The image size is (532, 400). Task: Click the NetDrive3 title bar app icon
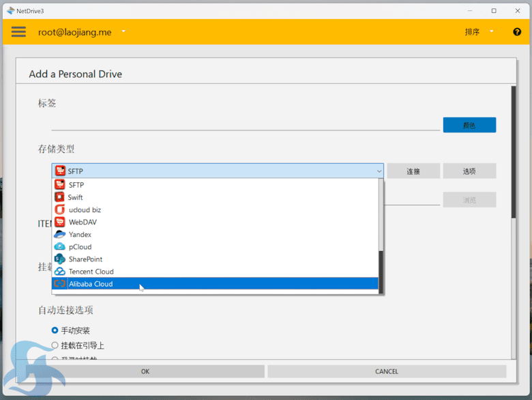point(10,11)
